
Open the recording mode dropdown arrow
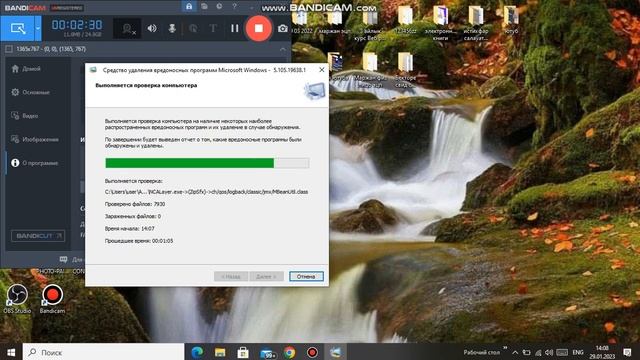click(38, 28)
